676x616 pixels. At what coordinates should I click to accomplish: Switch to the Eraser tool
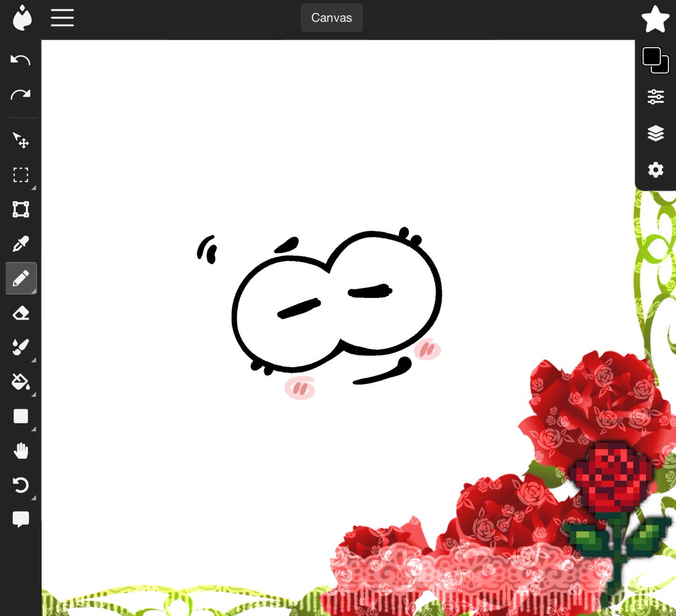(21, 313)
